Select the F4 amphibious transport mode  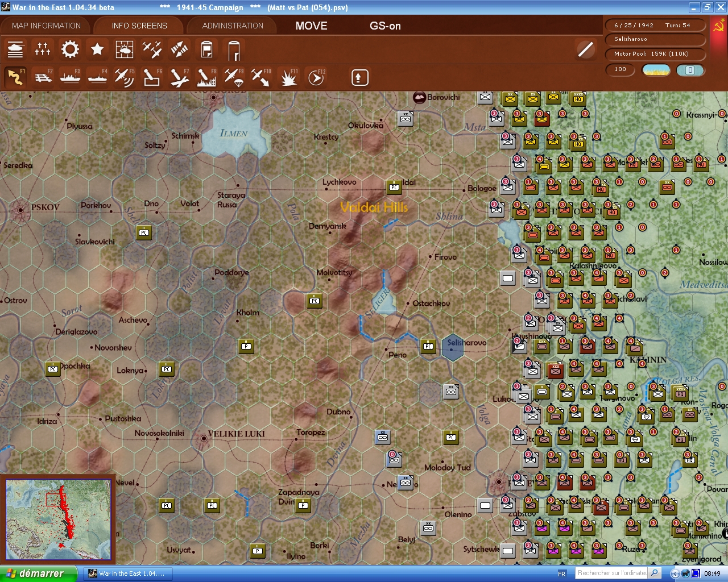(x=97, y=77)
